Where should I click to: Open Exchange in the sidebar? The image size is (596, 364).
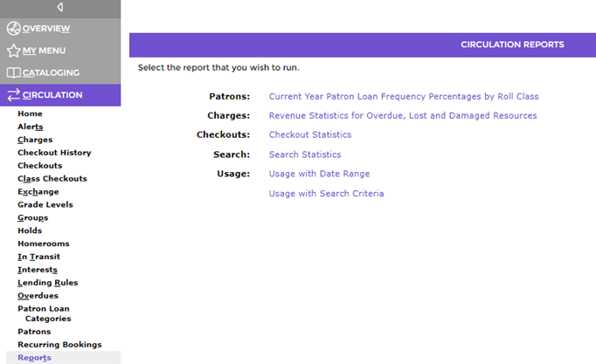pyautogui.click(x=38, y=192)
